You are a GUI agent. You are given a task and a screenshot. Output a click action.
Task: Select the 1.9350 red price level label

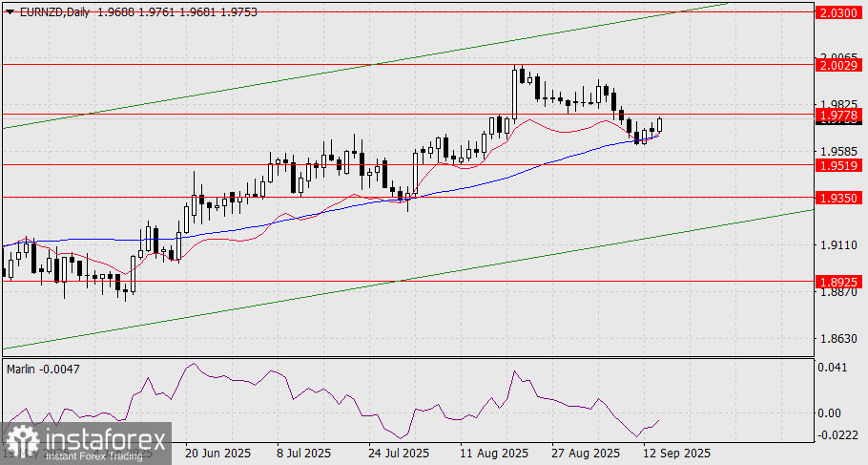coord(838,198)
